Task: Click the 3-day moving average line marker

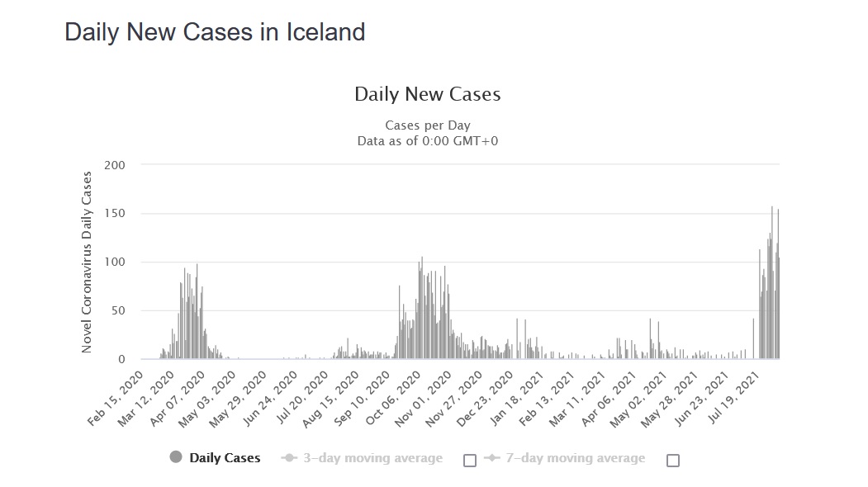Action: click(x=289, y=458)
